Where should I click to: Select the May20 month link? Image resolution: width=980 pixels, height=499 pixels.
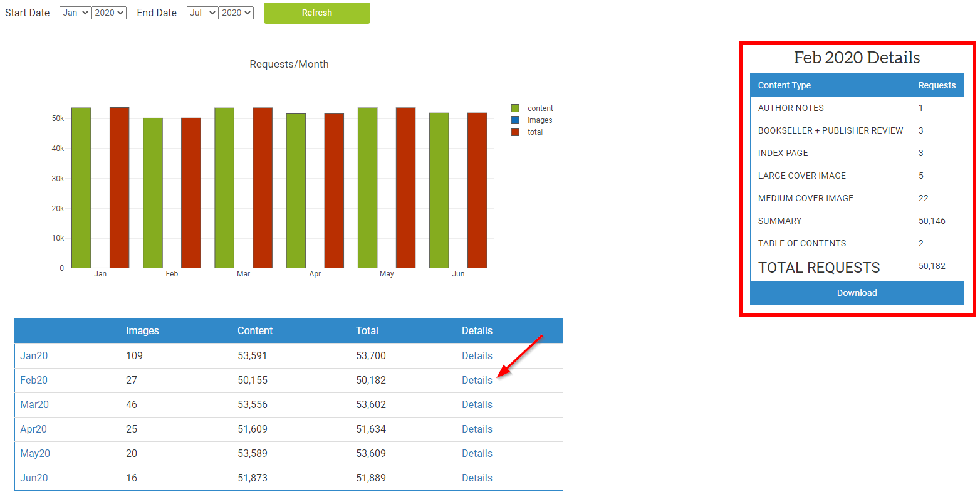point(35,453)
